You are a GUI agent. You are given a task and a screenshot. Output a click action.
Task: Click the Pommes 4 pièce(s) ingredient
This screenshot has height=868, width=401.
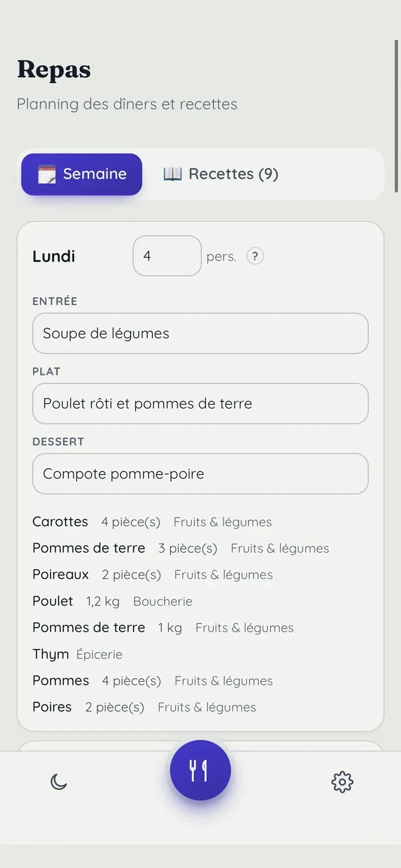pyautogui.click(x=153, y=681)
